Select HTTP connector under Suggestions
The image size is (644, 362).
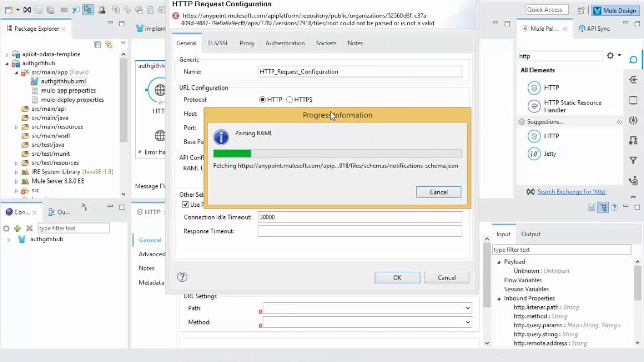point(543,136)
